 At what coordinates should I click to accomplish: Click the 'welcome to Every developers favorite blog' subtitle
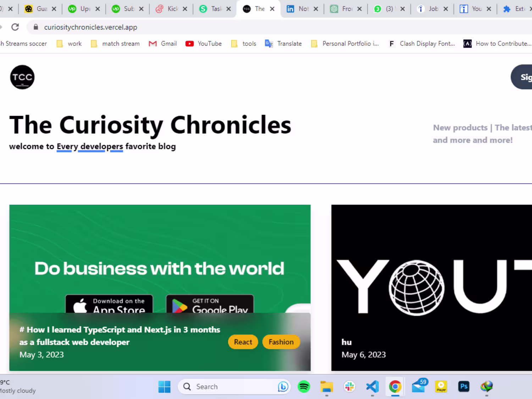92,146
